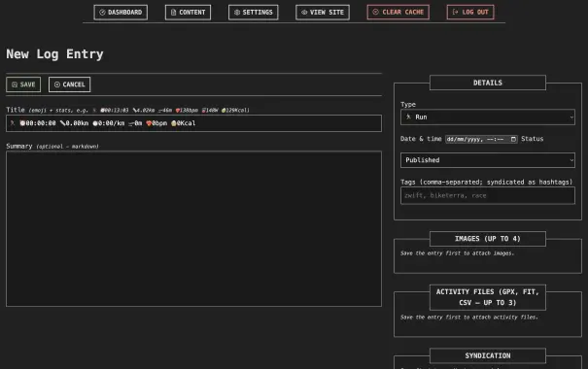
Task: Click the Tags input field
Action: 488,195
